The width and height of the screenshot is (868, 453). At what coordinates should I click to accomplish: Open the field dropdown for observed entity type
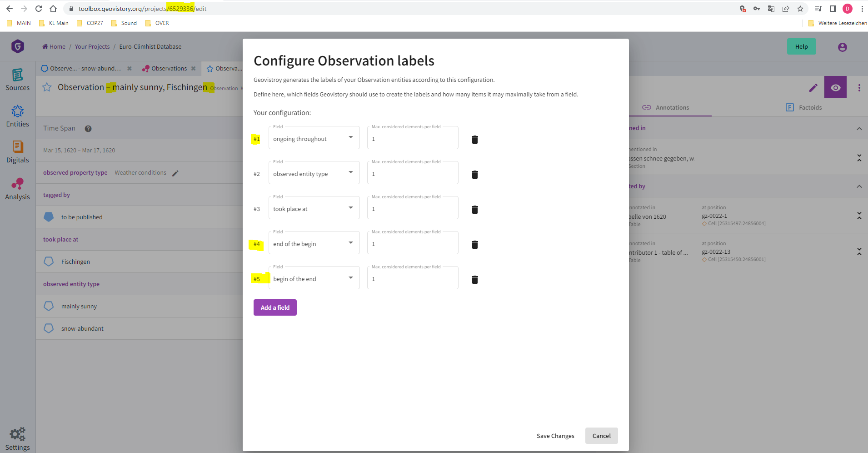pos(314,173)
